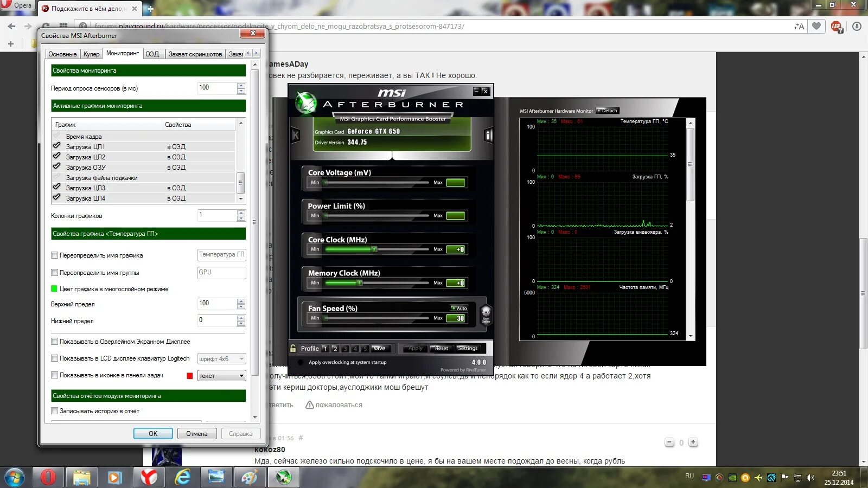Open the шрифт 4x6 dropdown
This screenshot has height=488, width=868.
(222, 359)
